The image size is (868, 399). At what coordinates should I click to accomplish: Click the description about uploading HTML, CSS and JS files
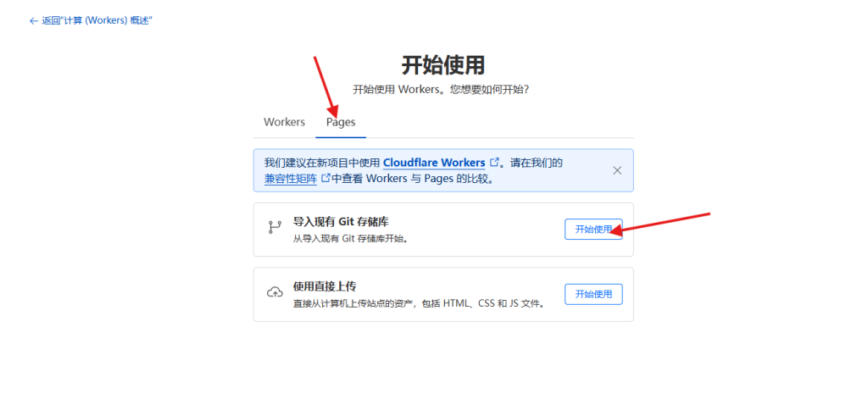(420, 304)
